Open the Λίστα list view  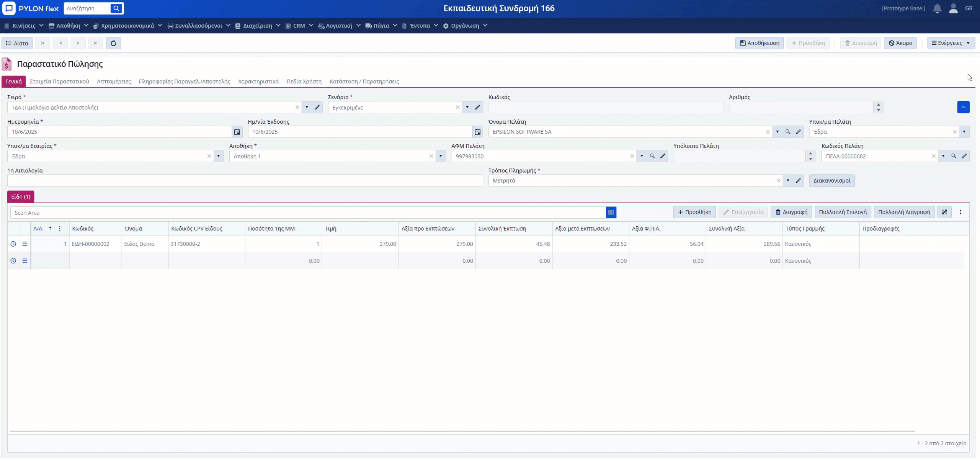click(17, 43)
